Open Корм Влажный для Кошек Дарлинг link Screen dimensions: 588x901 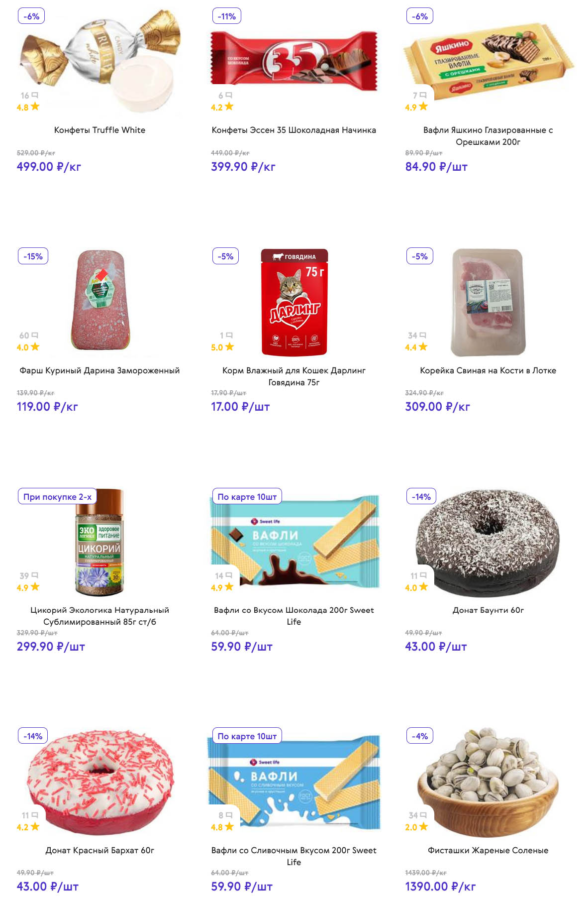click(x=294, y=376)
